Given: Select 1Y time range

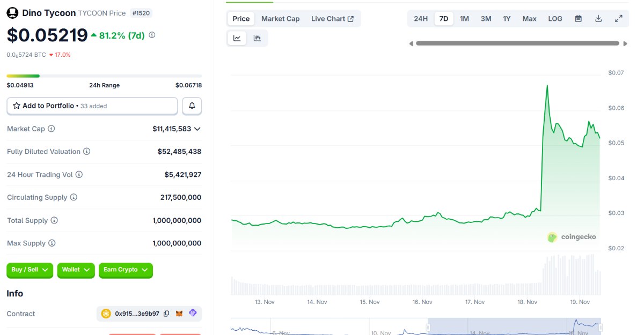Looking at the screenshot, I should [x=507, y=19].
